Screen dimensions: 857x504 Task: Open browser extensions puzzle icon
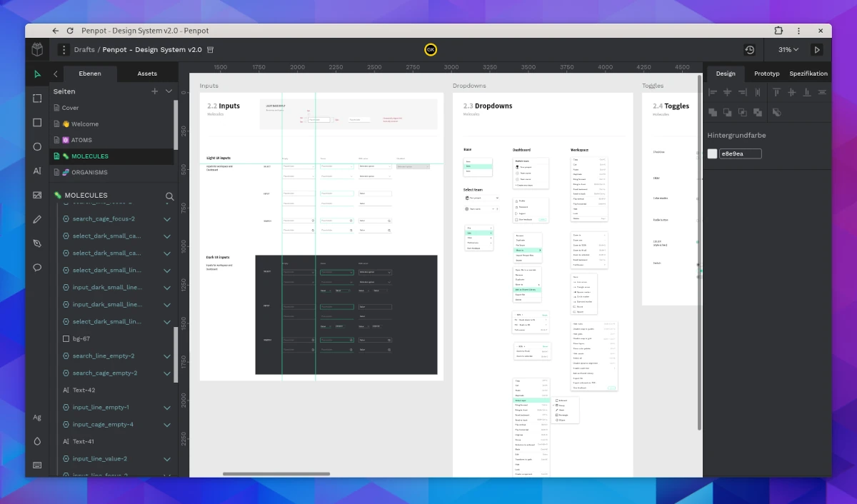(778, 31)
